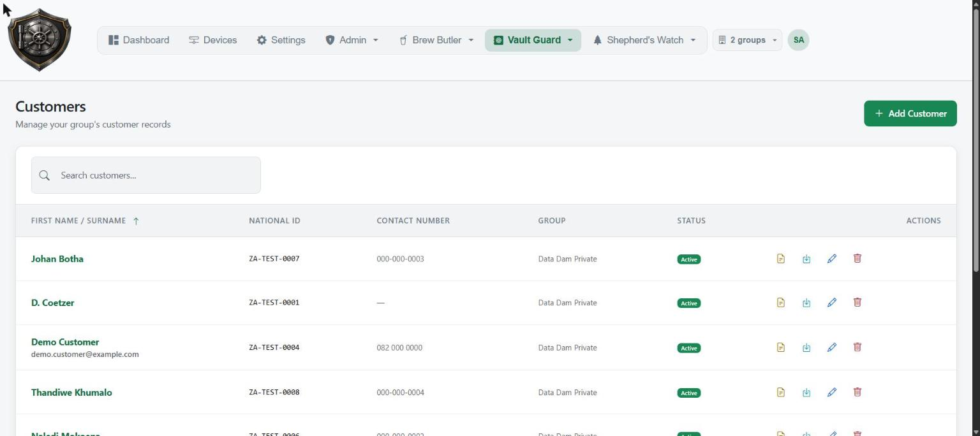Screen dimensions: 980x436
Task: Click national ID ZA-TEST-0004
Action: pos(274,347)
